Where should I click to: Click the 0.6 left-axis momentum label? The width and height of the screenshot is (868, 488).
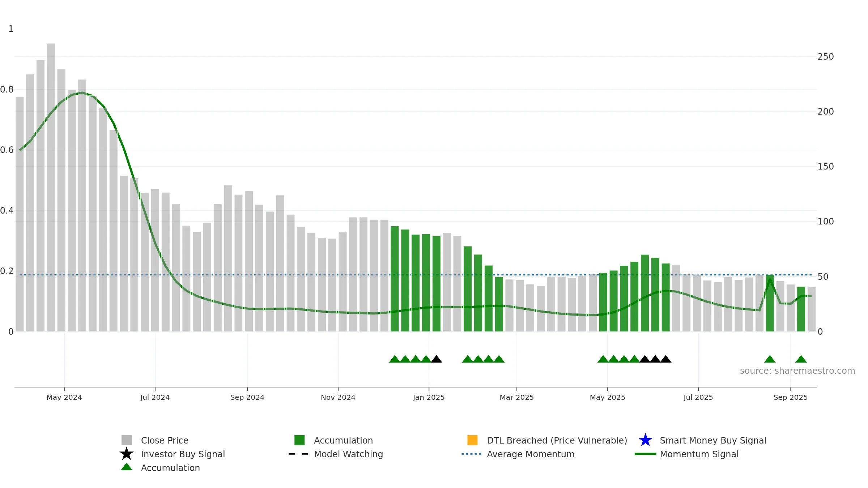(x=7, y=150)
